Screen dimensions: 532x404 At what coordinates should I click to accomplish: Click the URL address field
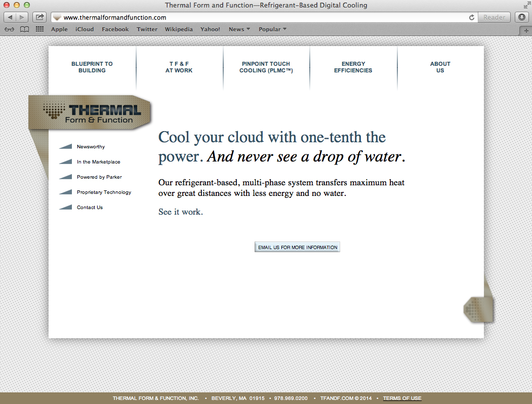tap(263, 17)
